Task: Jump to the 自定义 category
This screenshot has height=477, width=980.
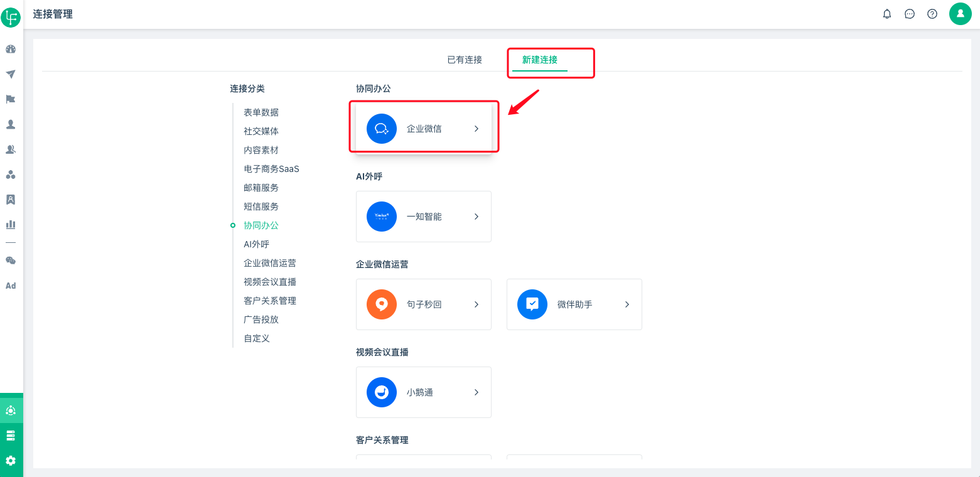Action: tap(257, 338)
